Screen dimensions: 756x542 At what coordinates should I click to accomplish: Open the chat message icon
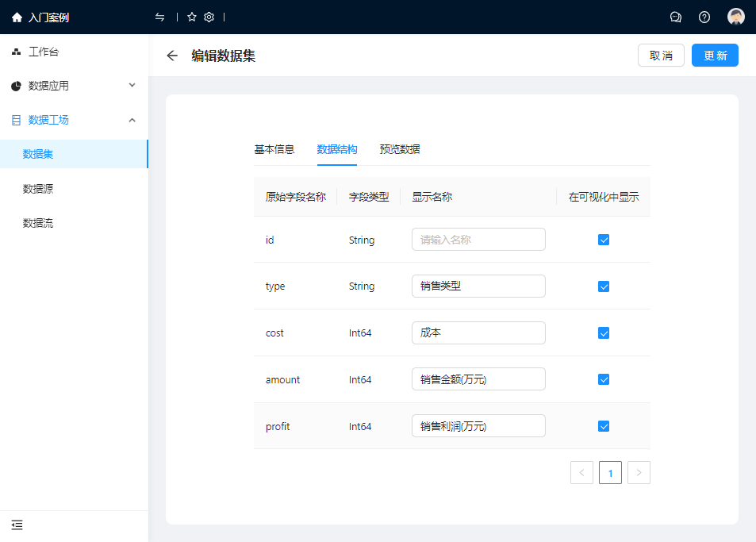pos(676,17)
